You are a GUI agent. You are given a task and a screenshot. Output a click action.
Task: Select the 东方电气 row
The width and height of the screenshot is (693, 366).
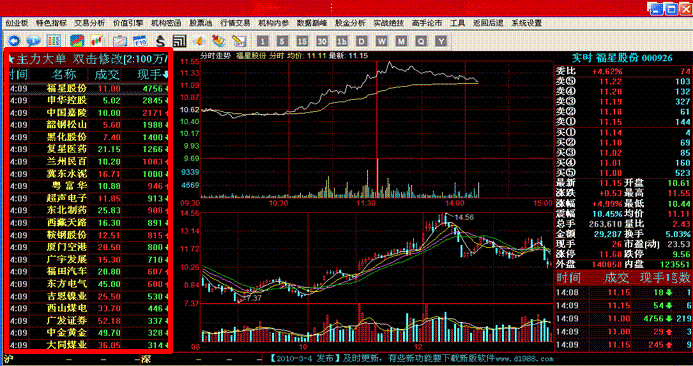88,284
